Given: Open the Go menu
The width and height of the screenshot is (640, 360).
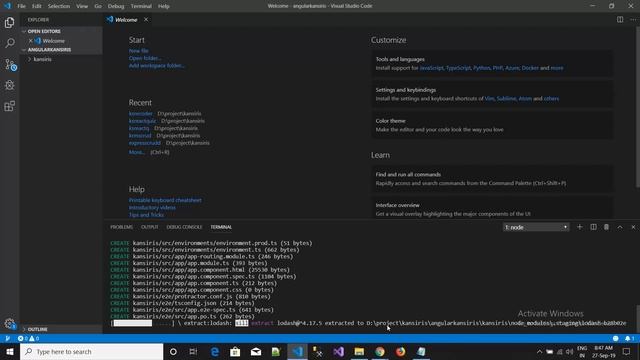Looking at the screenshot, I should pos(98,6).
